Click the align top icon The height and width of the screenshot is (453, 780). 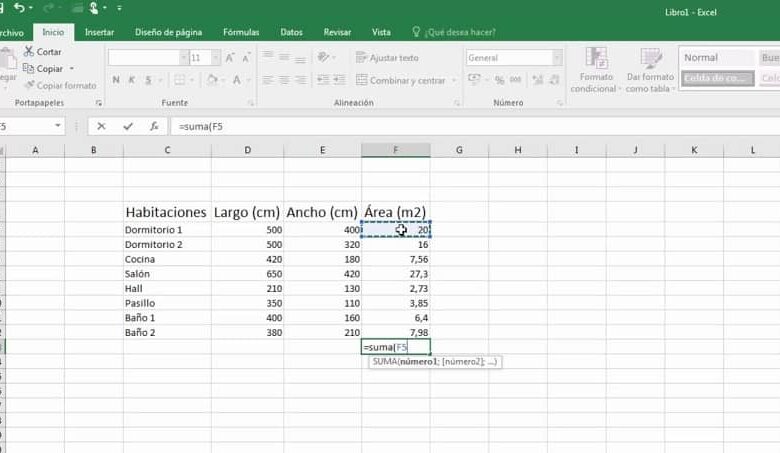[x=268, y=57]
